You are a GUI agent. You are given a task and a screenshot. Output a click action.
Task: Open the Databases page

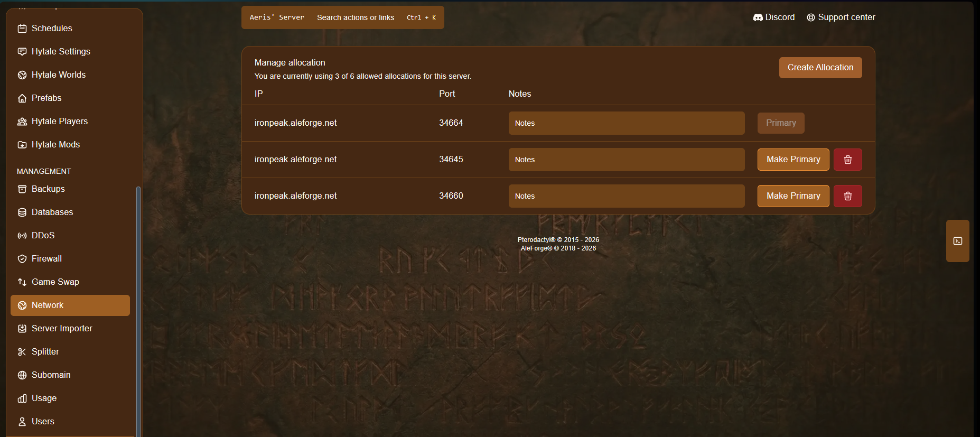tap(70, 212)
